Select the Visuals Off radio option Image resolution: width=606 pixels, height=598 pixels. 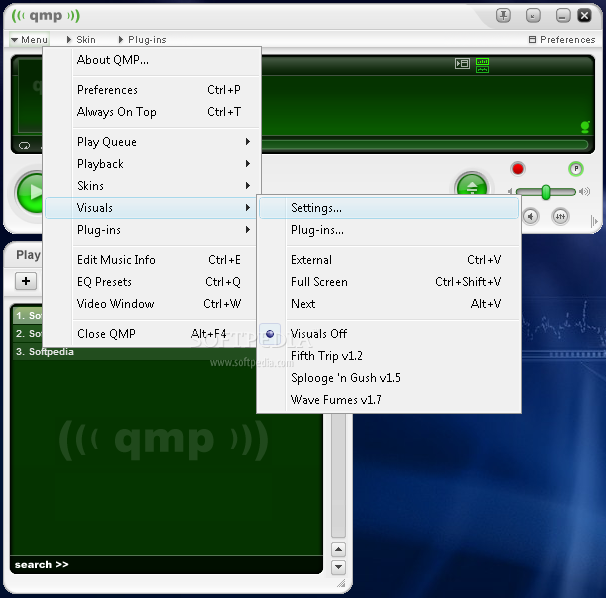(389, 334)
